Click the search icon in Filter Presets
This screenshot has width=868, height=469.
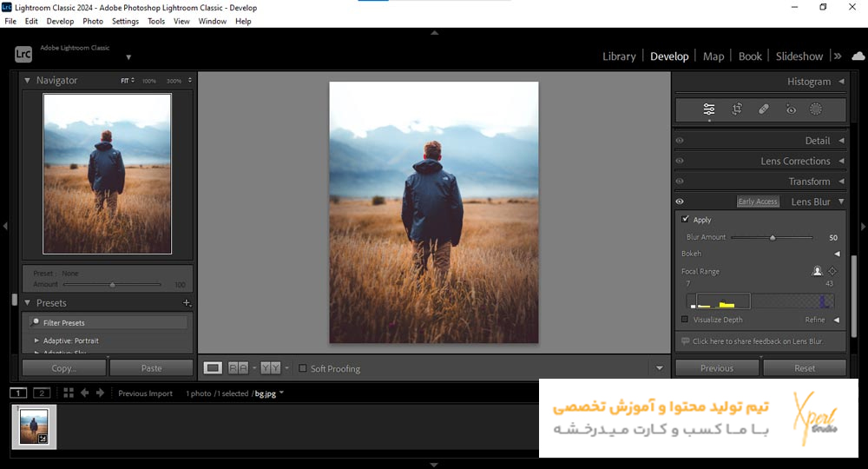(36, 322)
